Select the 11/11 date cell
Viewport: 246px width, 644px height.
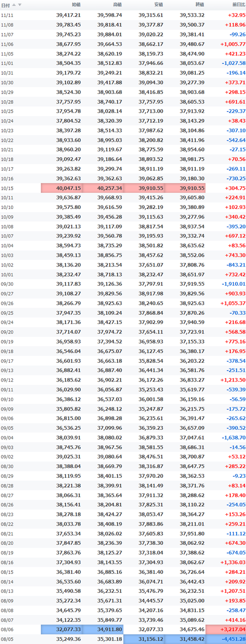7,15
